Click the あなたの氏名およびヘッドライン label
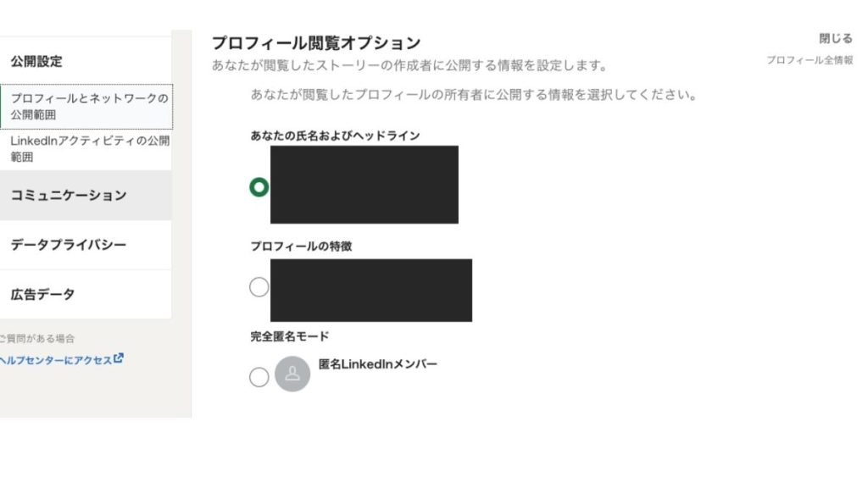Screen dimensions: 868x488 tap(335, 136)
